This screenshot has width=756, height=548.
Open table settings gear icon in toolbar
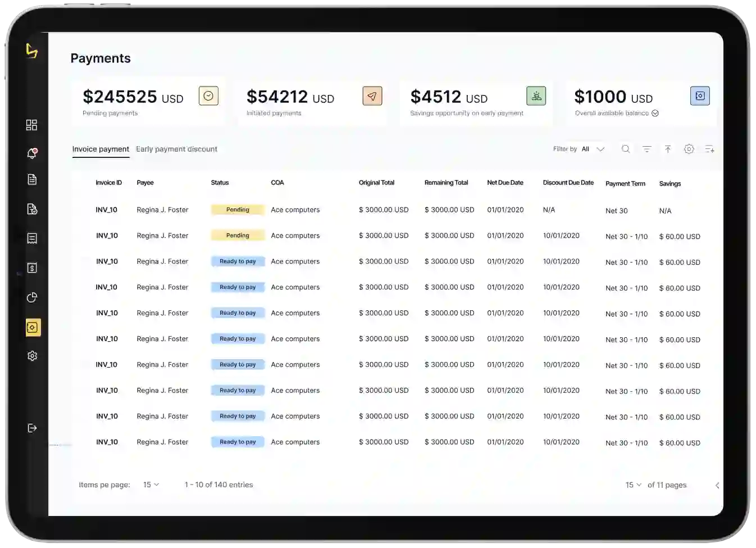689,149
